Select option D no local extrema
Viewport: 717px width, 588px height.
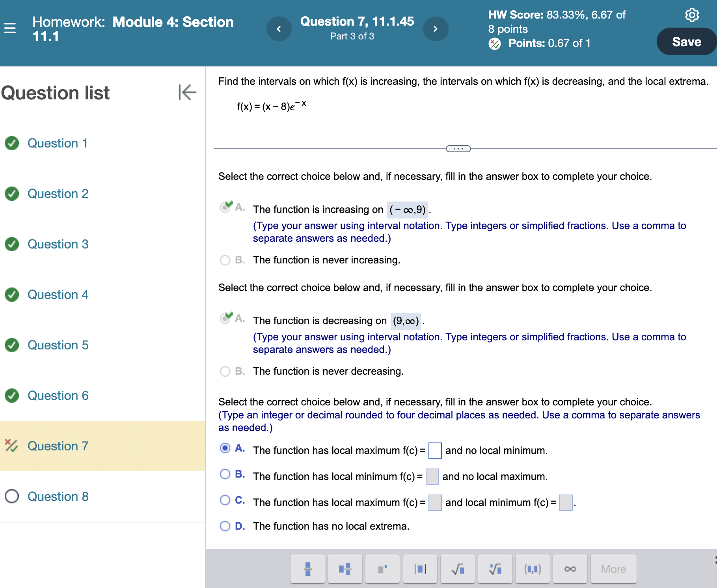pyautogui.click(x=225, y=526)
